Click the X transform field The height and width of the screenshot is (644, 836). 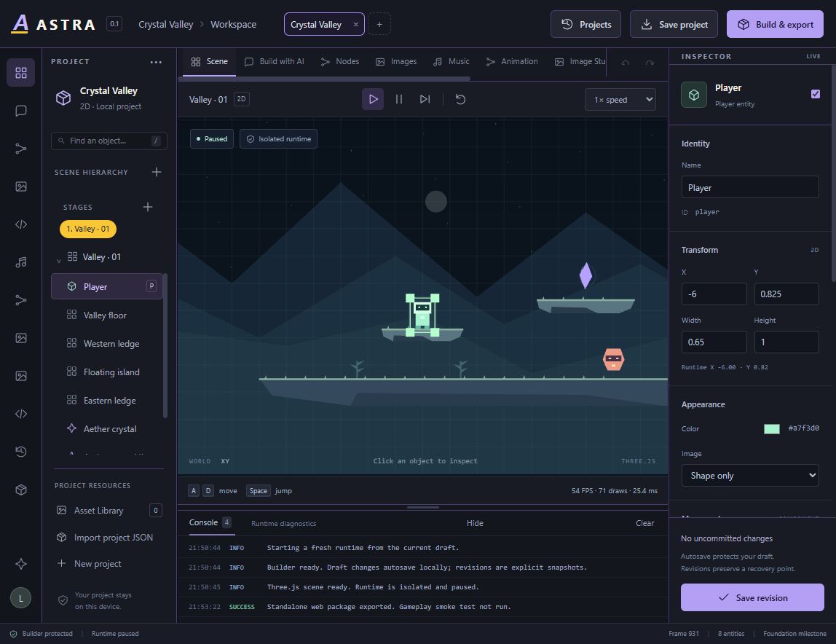[714, 294]
